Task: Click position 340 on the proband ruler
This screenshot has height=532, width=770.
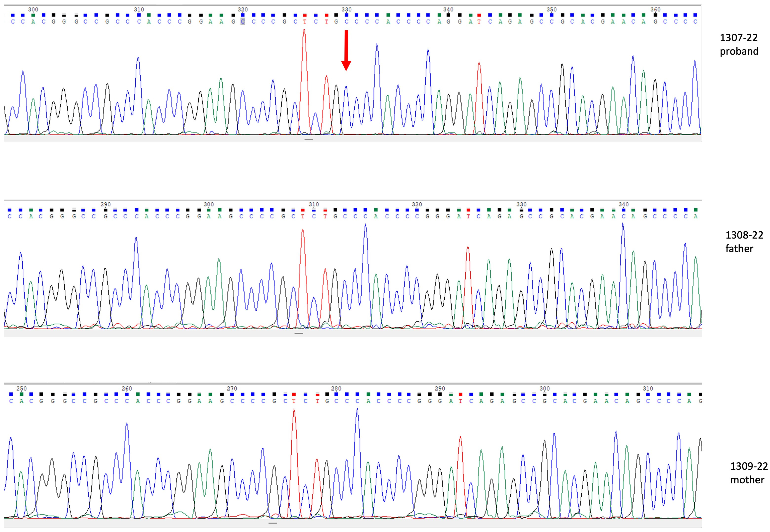Action: [448, 9]
